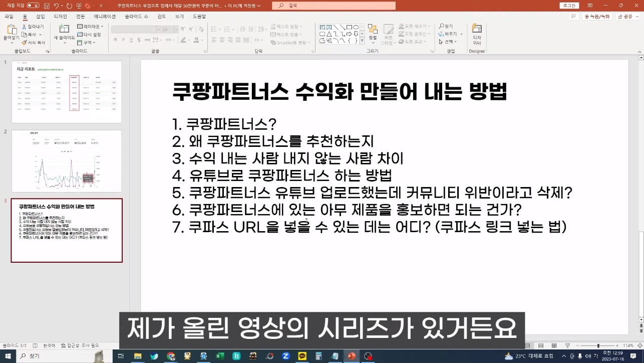Viewport: 644px width, 363px height.
Task: Click the Find (찾기) magnifier
Action: click(x=445, y=27)
